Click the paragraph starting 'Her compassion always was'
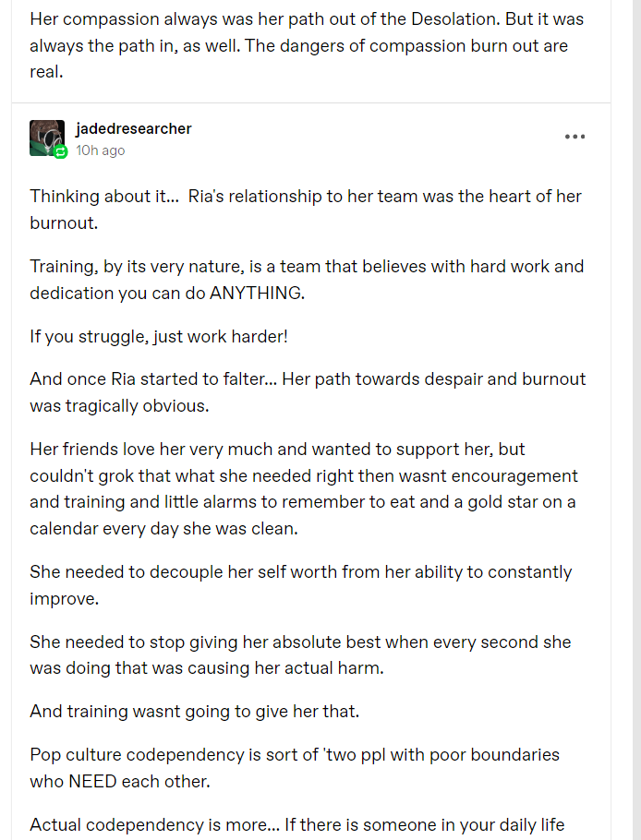641x840 pixels. pyautogui.click(x=306, y=31)
